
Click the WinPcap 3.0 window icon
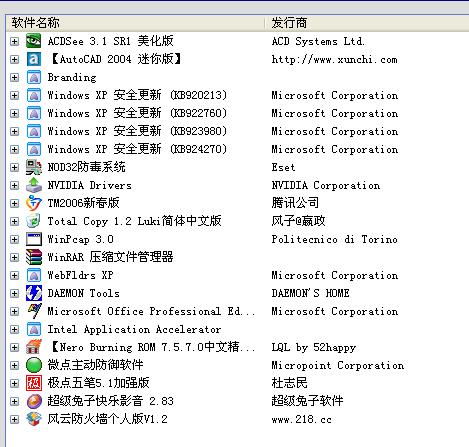pos(34,239)
